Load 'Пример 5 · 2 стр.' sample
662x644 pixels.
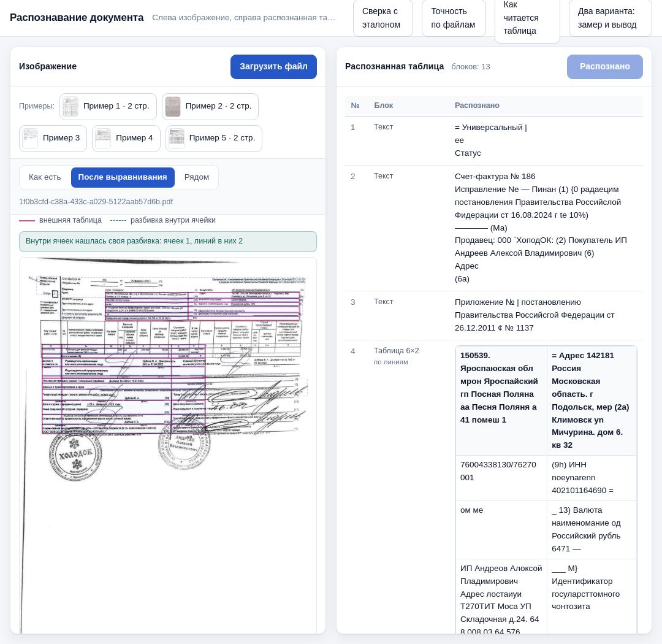click(214, 138)
